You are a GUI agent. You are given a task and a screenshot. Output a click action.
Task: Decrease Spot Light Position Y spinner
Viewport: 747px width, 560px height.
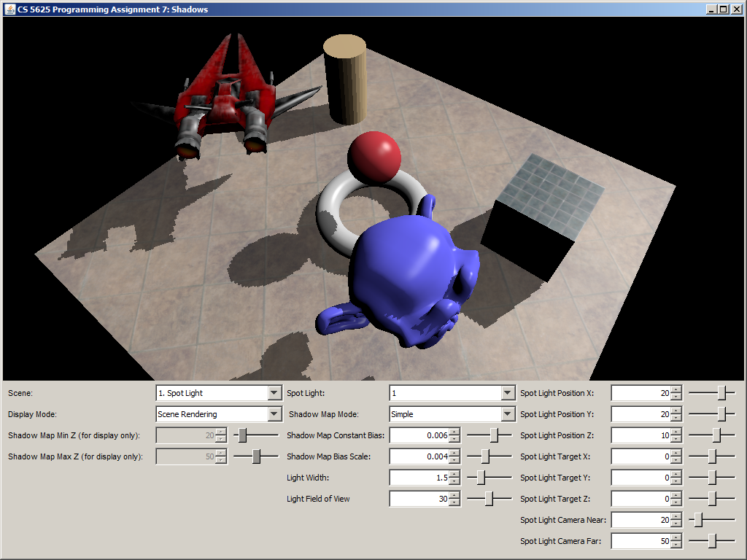click(676, 418)
